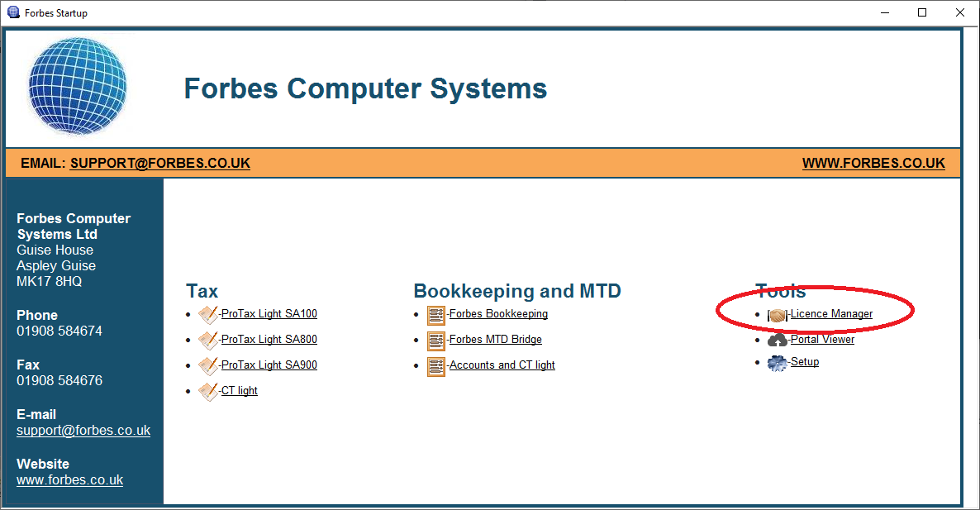Click the Forbes Startup window title
The image size is (980, 510).
(56, 13)
